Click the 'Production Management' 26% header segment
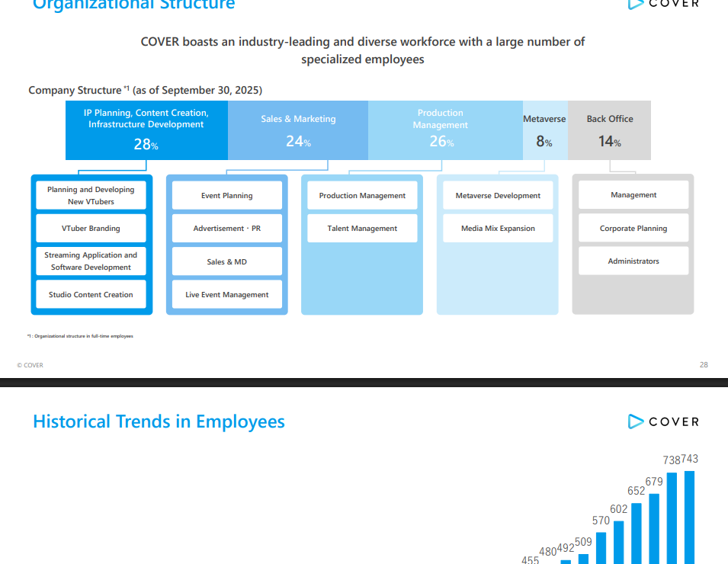The height and width of the screenshot is (564, 728). (445, 130)
